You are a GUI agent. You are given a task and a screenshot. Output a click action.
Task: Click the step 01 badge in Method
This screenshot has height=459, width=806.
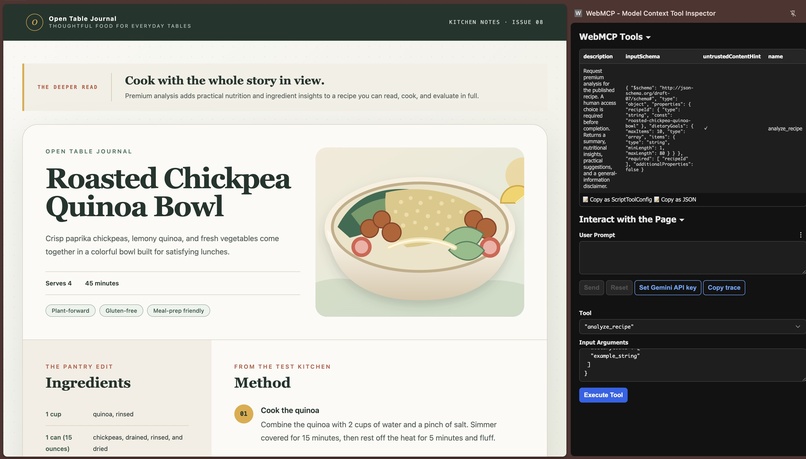click(x=244, y=413)
